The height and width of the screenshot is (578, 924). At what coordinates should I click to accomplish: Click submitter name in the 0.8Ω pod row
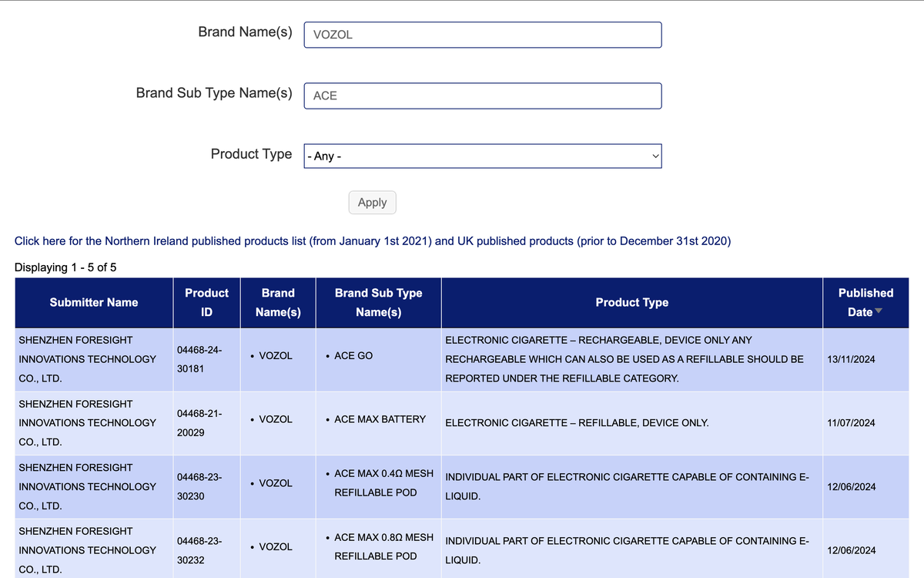click(x=87, y=550)
